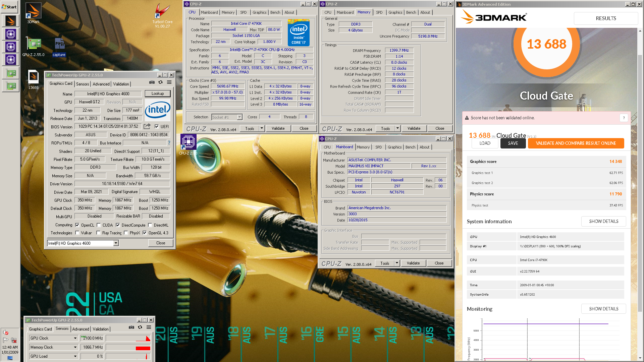Viewport: 644px width, 362px height.
Task: Click the Intel logo in GPU-Z
Action: pyautogui.click(x=158, y=110)
